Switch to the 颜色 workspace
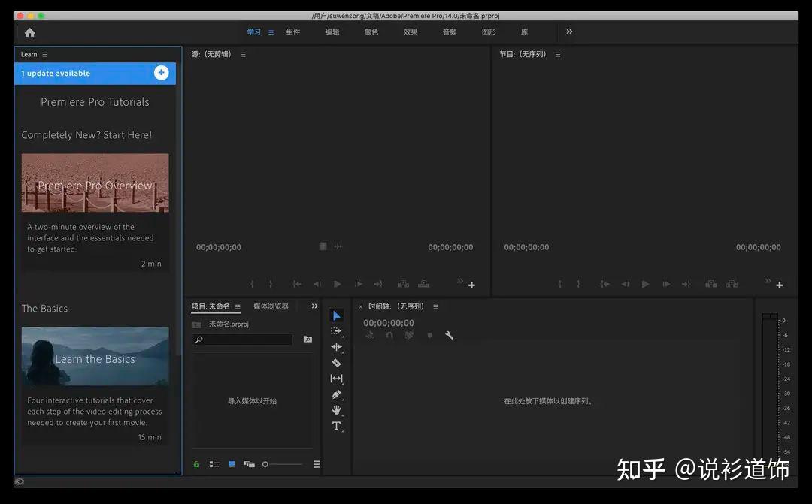 pyautogui.click(x=371, y=32)
